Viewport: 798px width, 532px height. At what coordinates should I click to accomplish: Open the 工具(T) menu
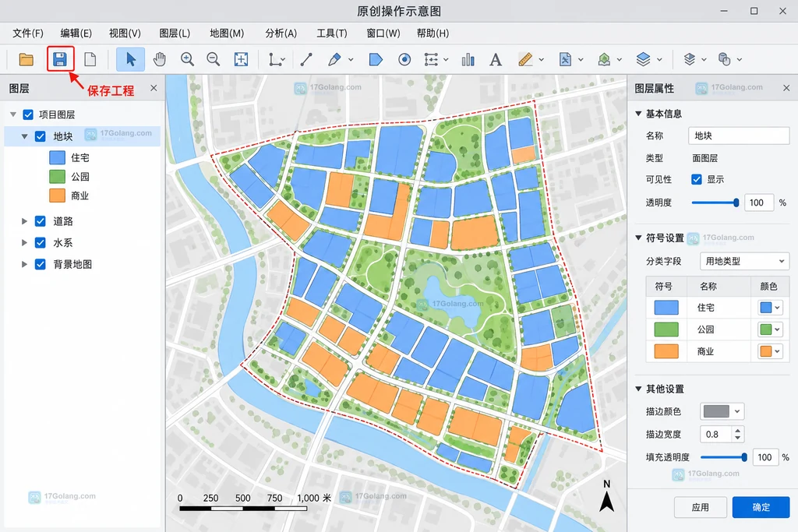click(332, 33)
